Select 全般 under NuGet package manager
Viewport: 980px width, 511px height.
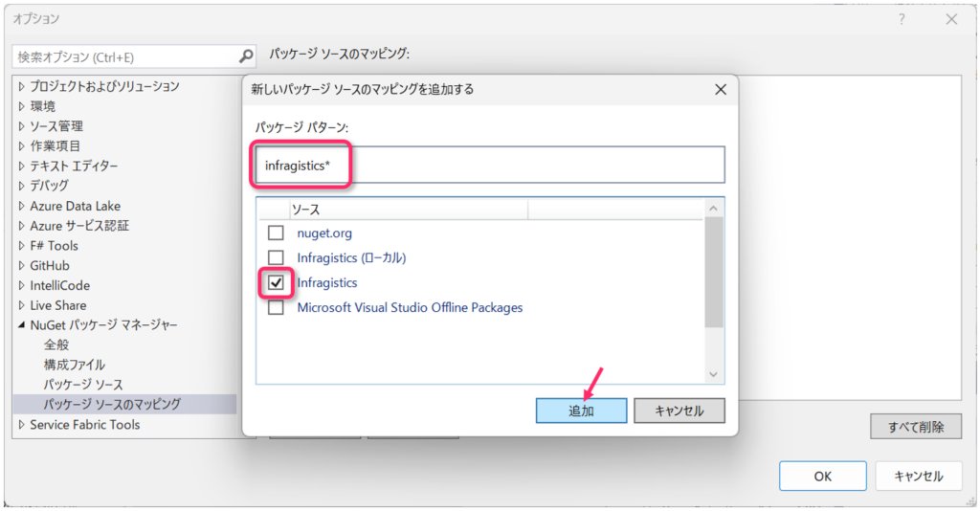click(x=56, y=344)
